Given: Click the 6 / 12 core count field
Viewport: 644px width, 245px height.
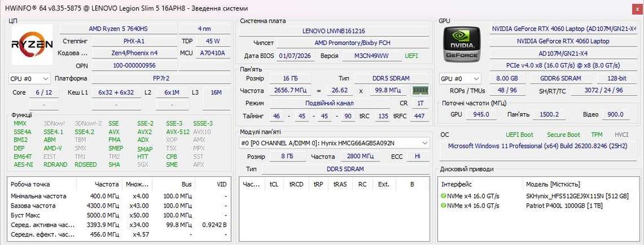Looking at the screenshot, I should (44, 93).
